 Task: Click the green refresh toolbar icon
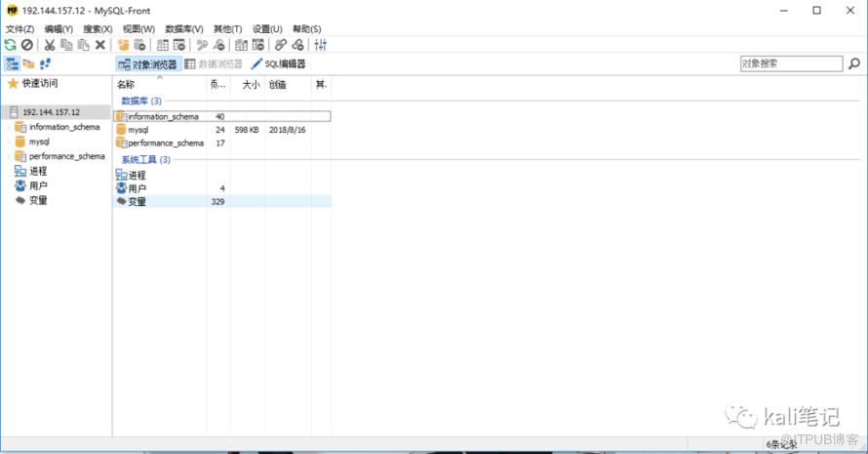[x=11, y=45]
